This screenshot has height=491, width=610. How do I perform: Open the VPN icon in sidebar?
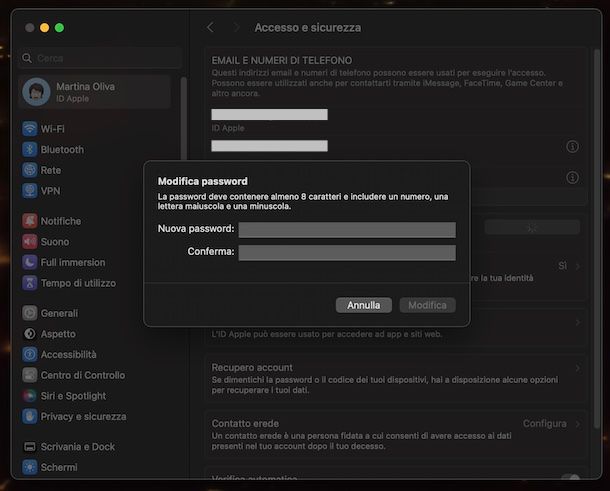coord(30,191)
